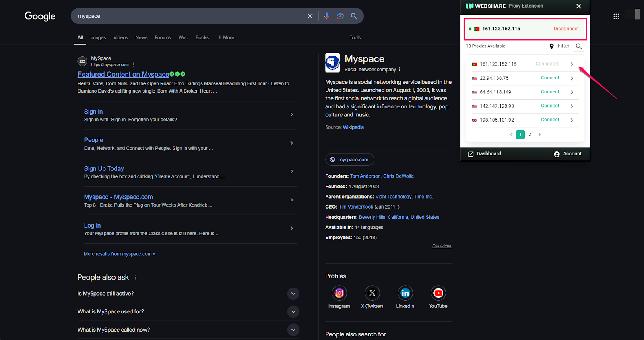The width and height of the screenshot is (644, 340).
Task: Open the Google apps grid
Action: pyautogui.click(x=616, y=16)
